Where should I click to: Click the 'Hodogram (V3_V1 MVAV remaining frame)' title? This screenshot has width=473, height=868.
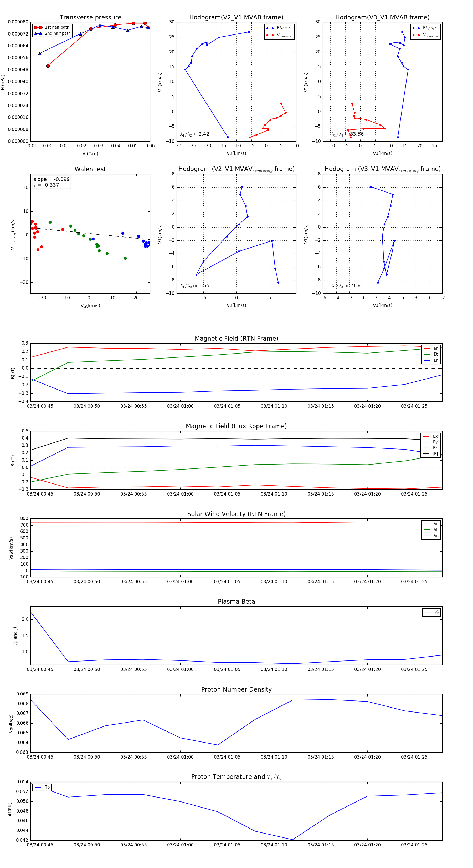click(382, 169)
